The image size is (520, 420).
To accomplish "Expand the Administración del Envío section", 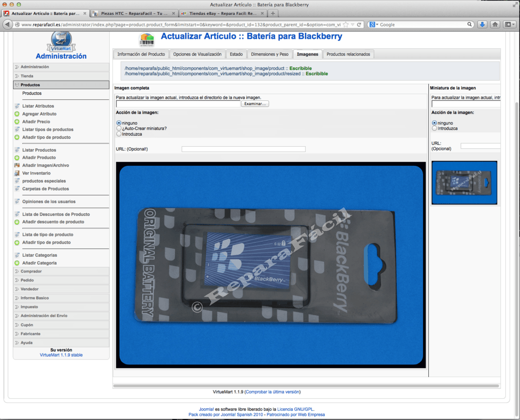I will (x=61, y=316).
